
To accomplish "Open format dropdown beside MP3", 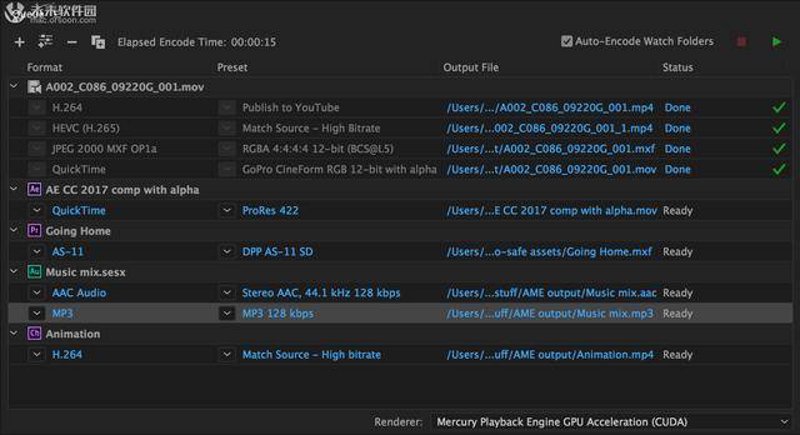I will pyautogui.click(x=37, y=313).
